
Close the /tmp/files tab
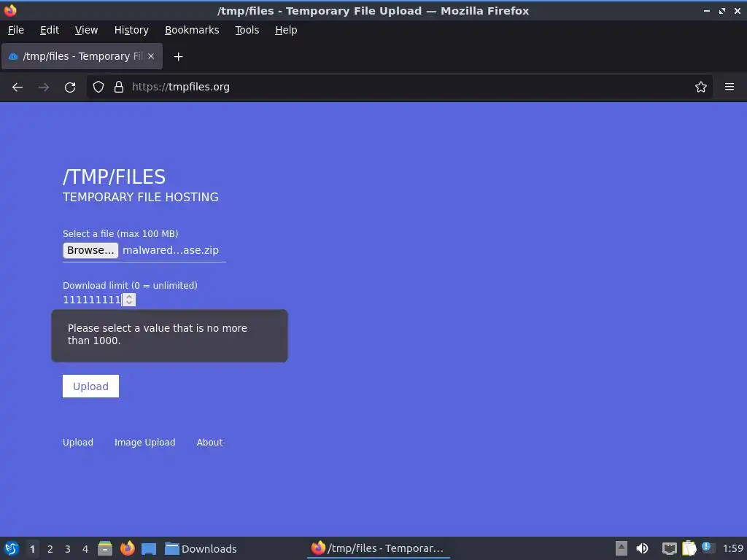pyautogui.click(x=151, y=56)
